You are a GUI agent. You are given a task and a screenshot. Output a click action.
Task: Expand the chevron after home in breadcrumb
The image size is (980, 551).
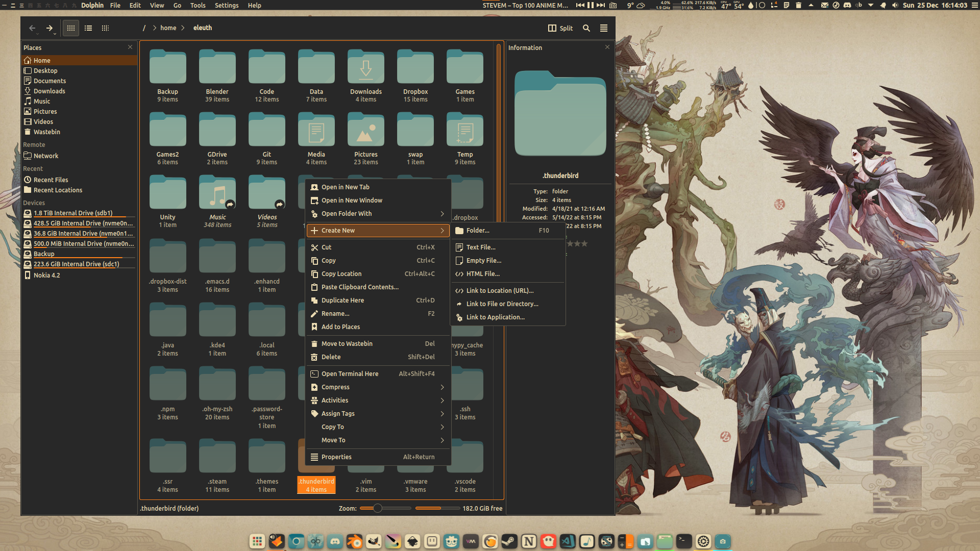[183, 28]
